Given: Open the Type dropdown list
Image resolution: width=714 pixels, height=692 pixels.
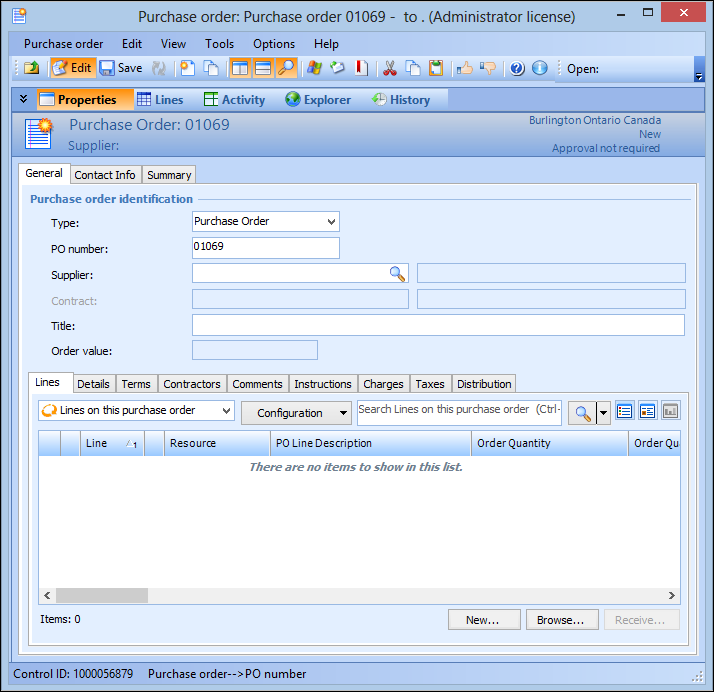Looking at the screenshot, I should pyautogui.click(x=332, y=222).
